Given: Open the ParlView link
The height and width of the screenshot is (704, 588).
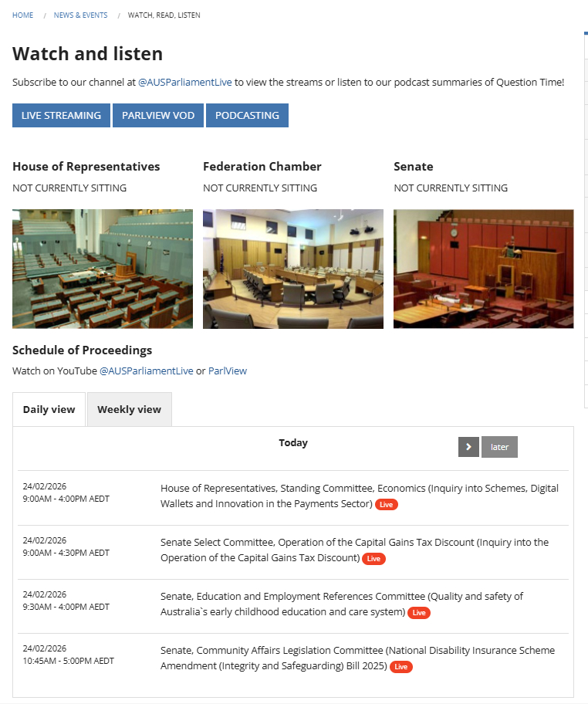Looking at the screenshot, I should 228,371.
